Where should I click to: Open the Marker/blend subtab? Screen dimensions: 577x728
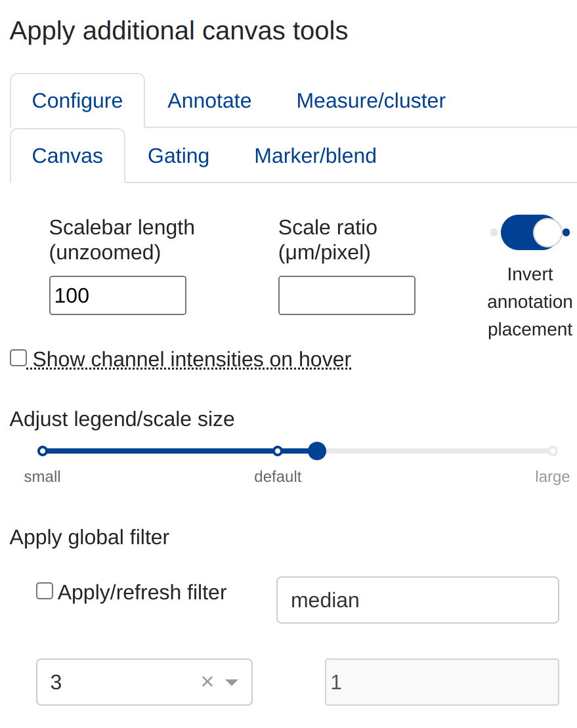click(315, 156)
